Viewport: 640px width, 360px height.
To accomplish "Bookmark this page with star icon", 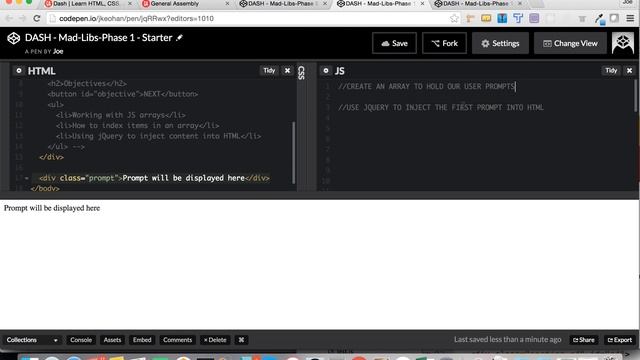I will 454,18.
